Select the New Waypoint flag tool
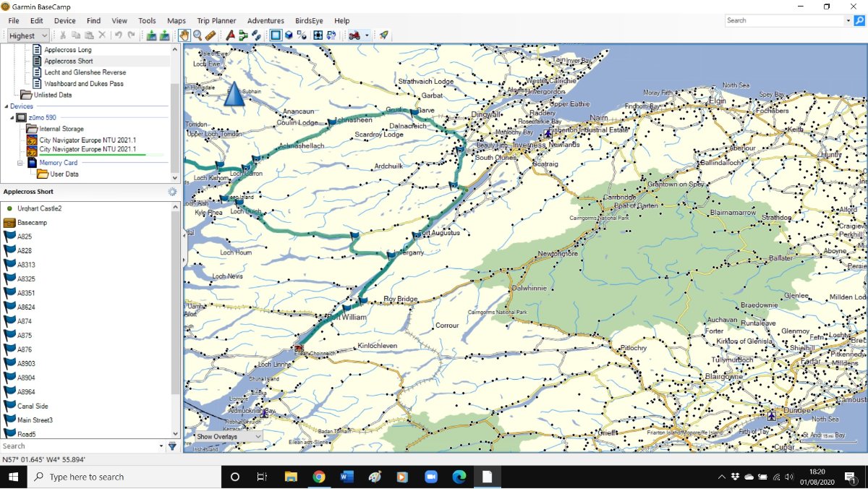The width and height of the screenshot is (868, 489). click(230, 35)
